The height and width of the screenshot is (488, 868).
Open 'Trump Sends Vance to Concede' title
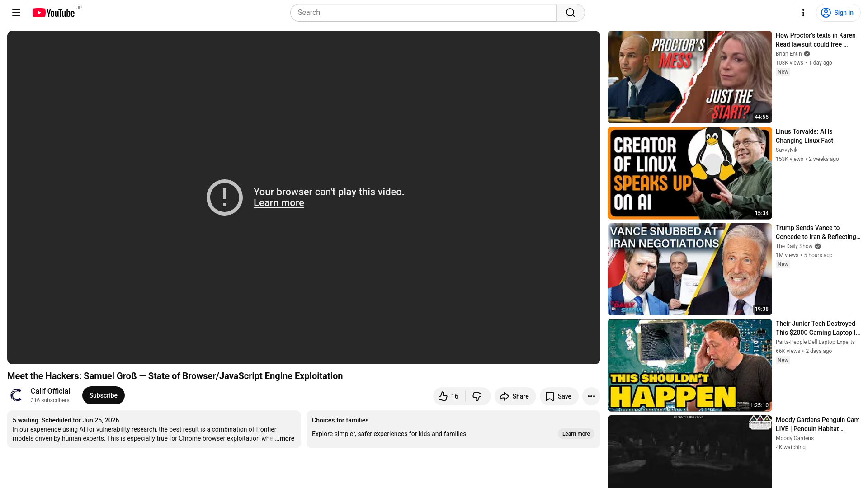[x=818, y=232]
